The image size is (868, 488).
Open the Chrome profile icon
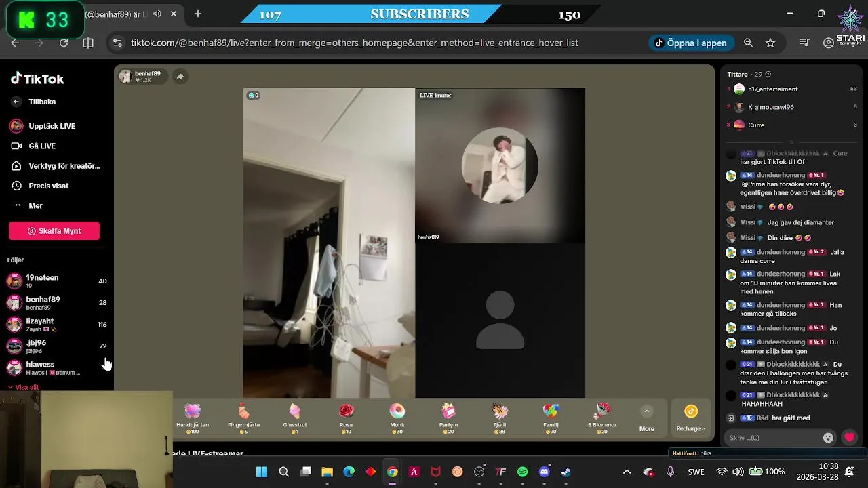coord(828,43)
